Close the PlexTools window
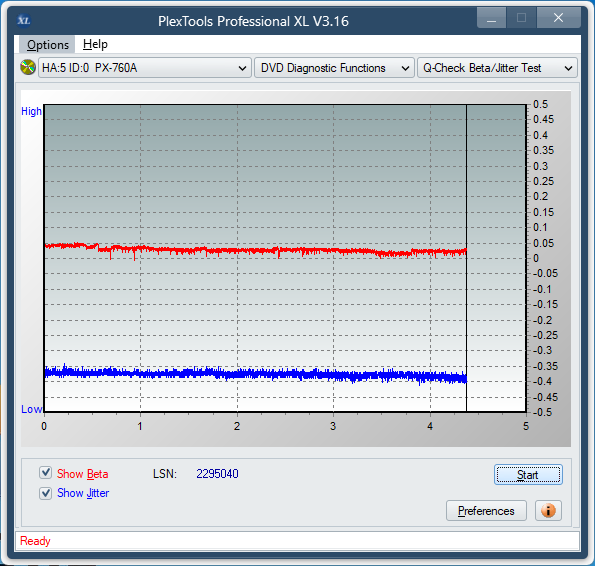Image resolution: width=595 pixels, height=566 pixels. pos(558,18)
